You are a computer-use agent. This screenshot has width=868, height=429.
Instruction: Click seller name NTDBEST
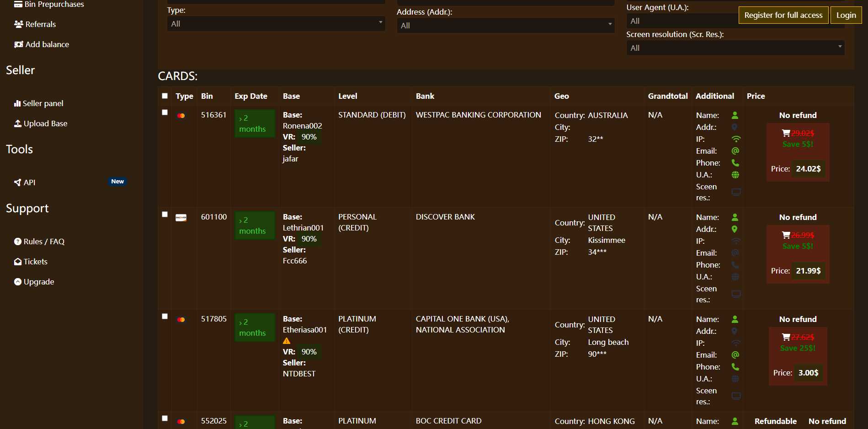[x=299, y=374]
